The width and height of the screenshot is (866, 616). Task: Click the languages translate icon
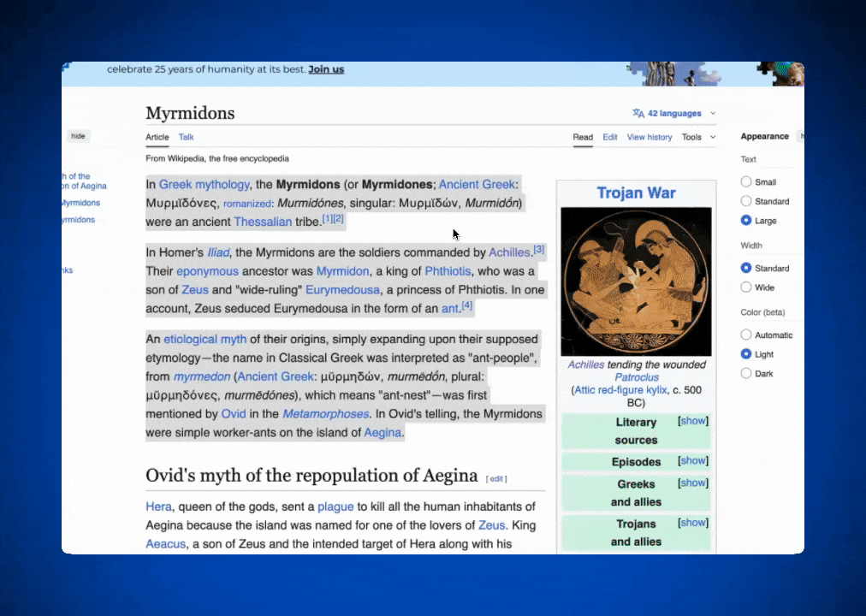(x=638, y=113)
